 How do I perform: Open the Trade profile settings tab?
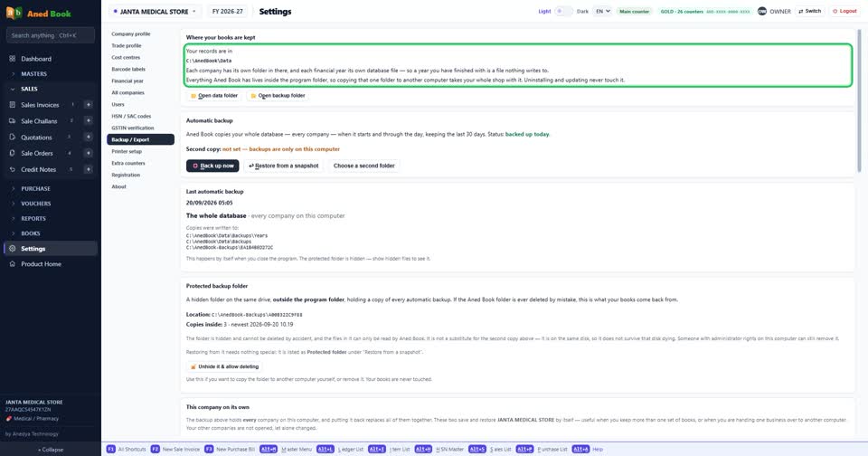140,45
